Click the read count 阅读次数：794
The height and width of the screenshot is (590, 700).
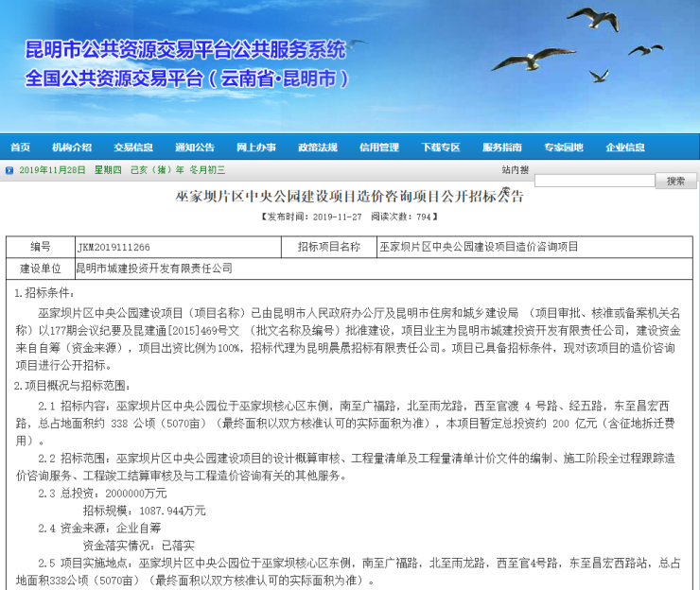click(401, 217)
